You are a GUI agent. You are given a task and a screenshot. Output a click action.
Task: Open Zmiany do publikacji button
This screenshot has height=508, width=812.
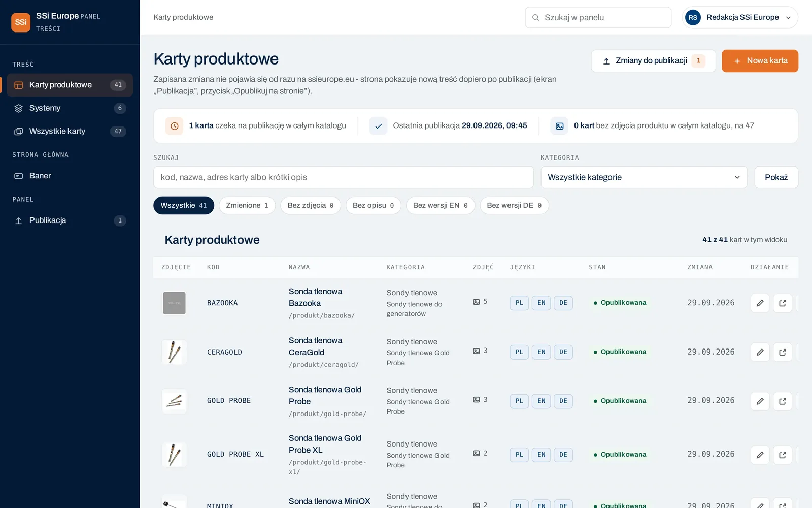(x=653, y=61)
